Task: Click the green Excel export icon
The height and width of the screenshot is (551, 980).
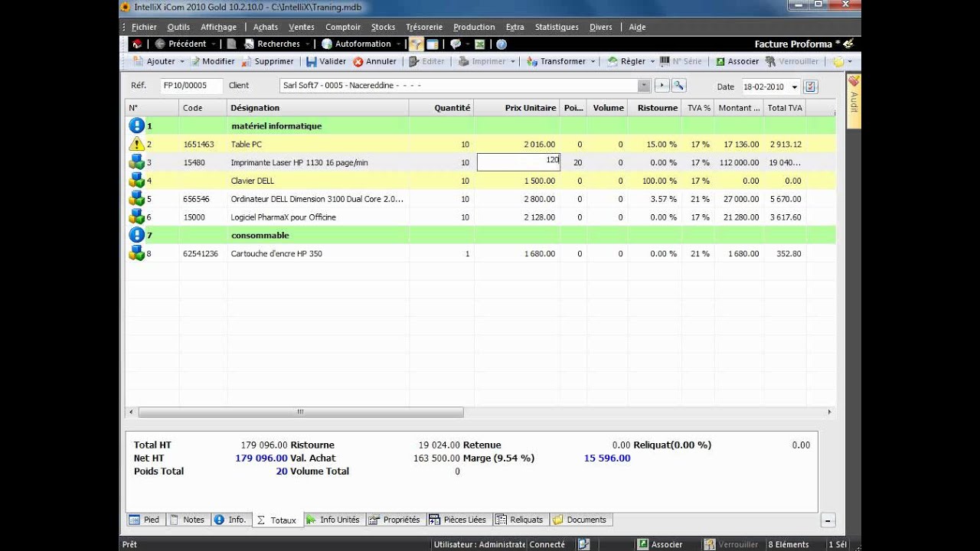Action: 479,44
